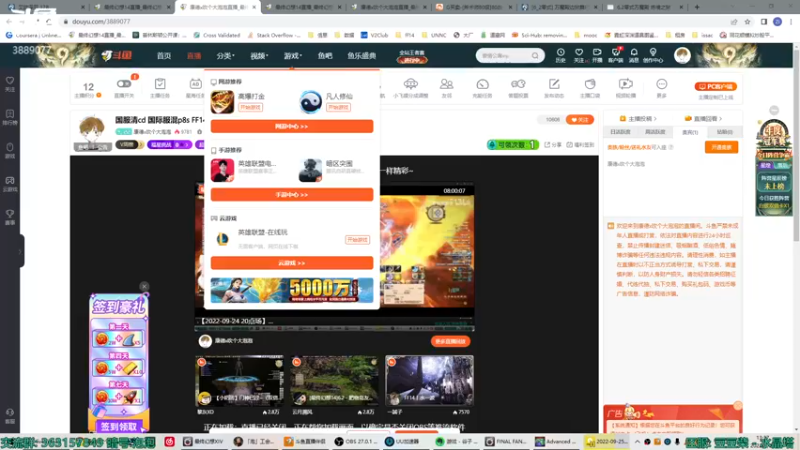The height and width of the screenshot is (450, 800).
Task: Open 关注 heart in left sidebar
Action: coord(10,84)
